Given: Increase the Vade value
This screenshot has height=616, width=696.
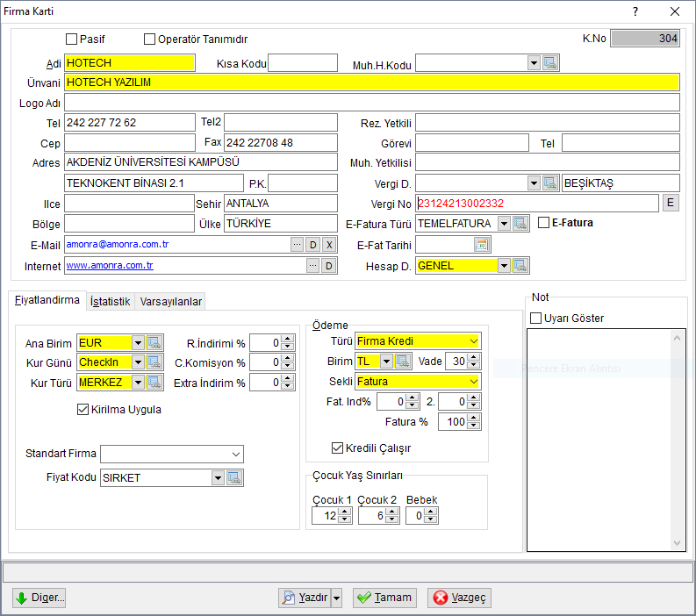Looking at the screenshot, I should click(x=474, y=358).
